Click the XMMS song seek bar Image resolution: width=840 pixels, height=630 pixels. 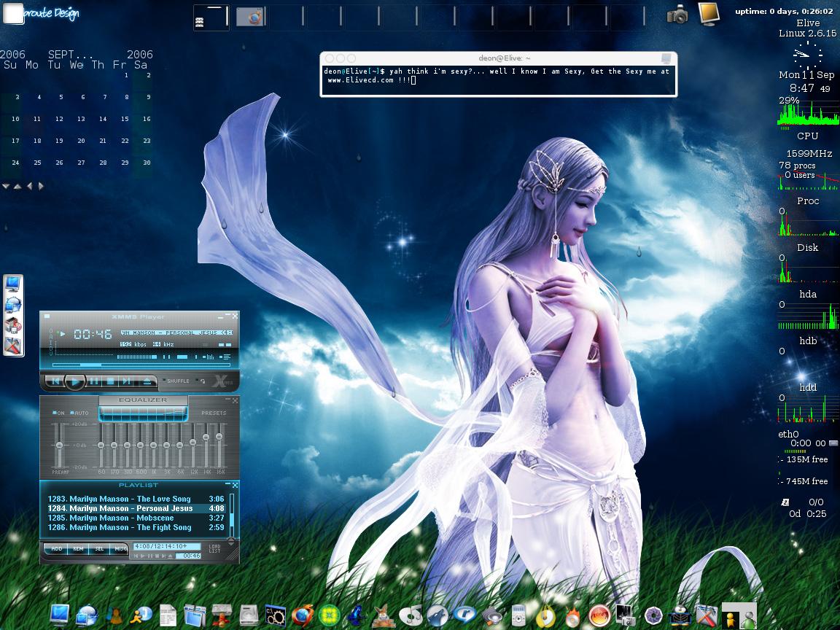point(142,365)
